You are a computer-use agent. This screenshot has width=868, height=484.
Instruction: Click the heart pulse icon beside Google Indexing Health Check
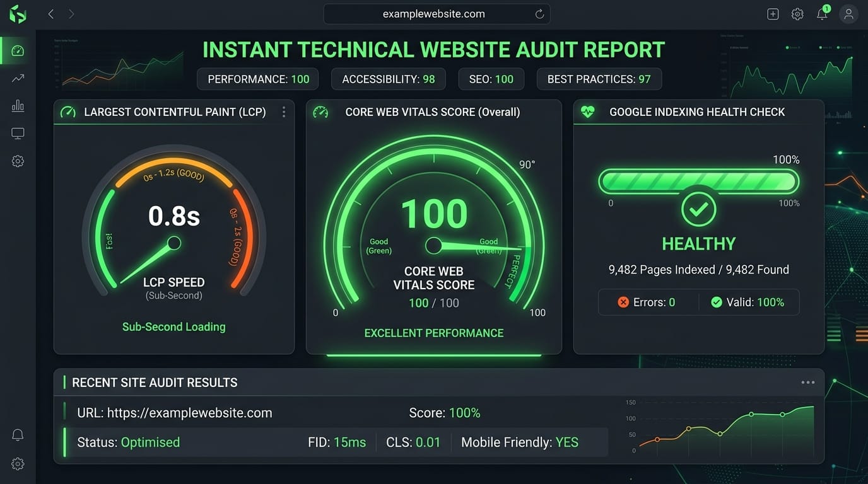coord(588,112)
